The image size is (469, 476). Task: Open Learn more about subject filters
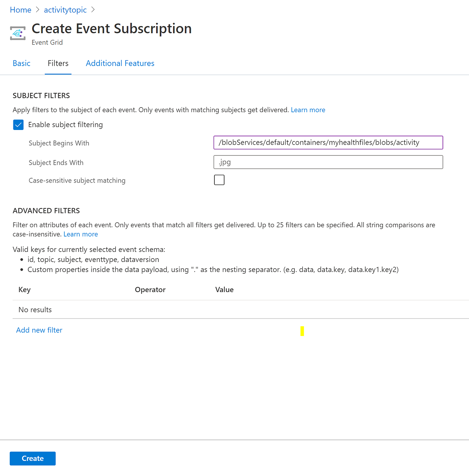click(308, 110)
